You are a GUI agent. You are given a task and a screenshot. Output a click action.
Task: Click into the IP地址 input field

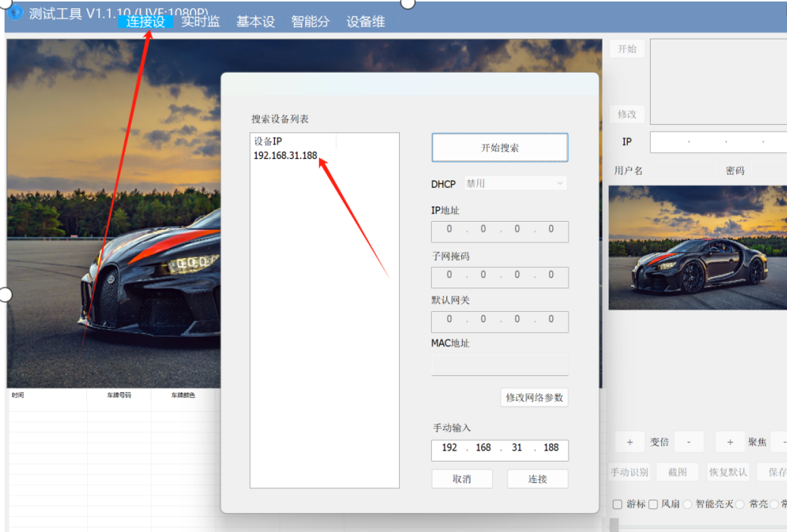[500, 231]
